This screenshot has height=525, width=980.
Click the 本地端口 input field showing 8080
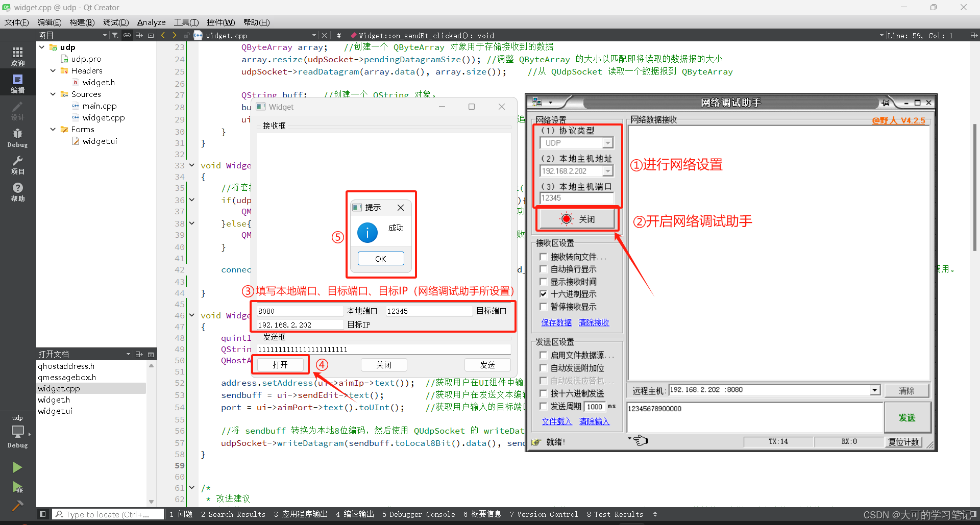[300, 311]
